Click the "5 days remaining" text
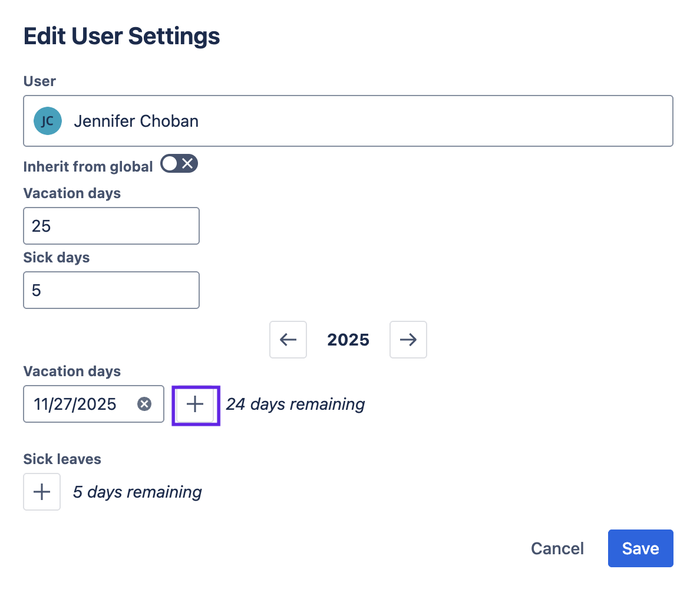Viewport: 700px width, 592px height. (137, 492)
